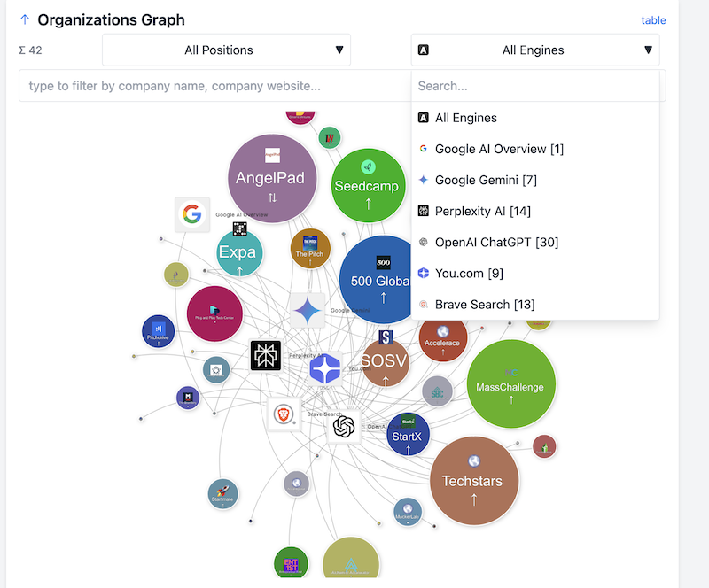
Task: Select the Perplexity AI black logo node
Action: pos(266,355)
